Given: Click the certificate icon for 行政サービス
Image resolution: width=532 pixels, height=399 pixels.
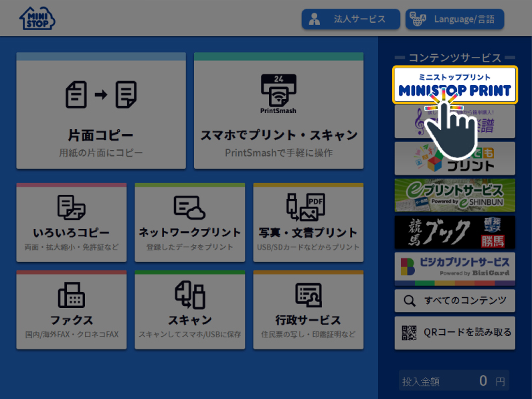Looking at the screenshot, I should pos(308,295).
